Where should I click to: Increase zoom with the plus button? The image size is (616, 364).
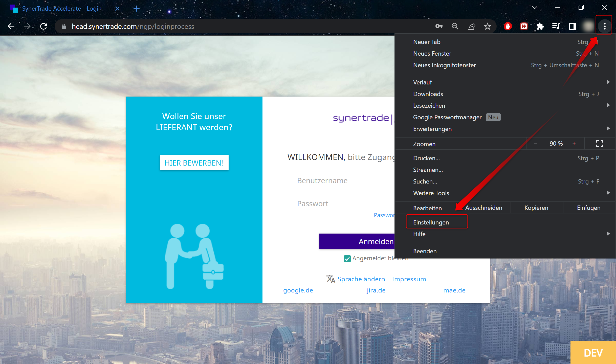point(574,144)
